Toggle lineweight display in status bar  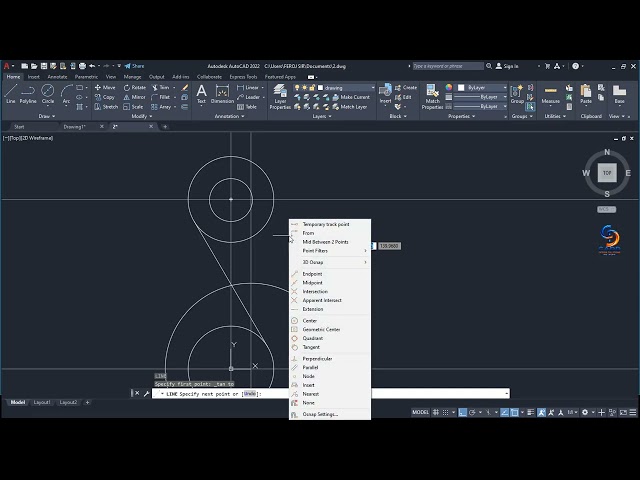coord(531,412)
